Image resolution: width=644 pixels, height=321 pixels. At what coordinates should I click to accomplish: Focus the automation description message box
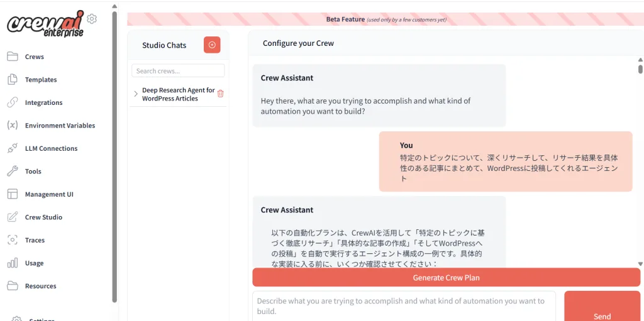coord(404,306)
